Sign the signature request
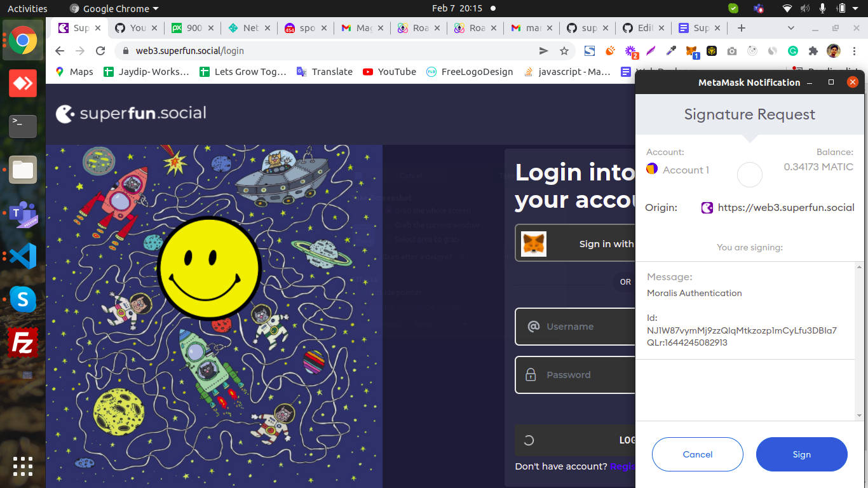This screenshot has width=868, height=488. click(x=801, y=454)
